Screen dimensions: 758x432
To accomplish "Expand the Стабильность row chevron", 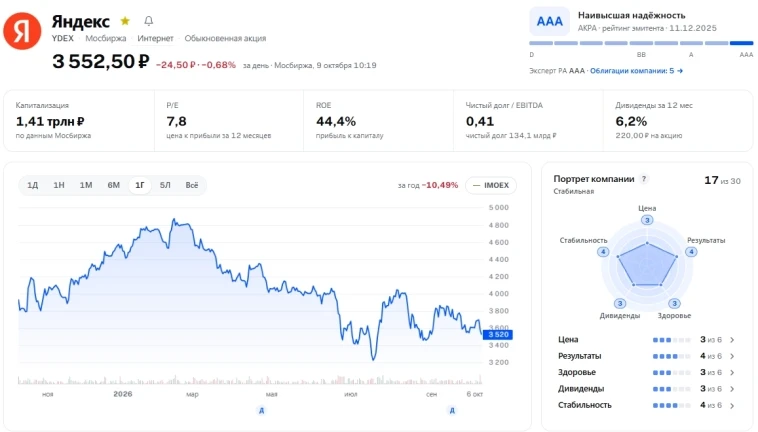I will tap(732, 405).
